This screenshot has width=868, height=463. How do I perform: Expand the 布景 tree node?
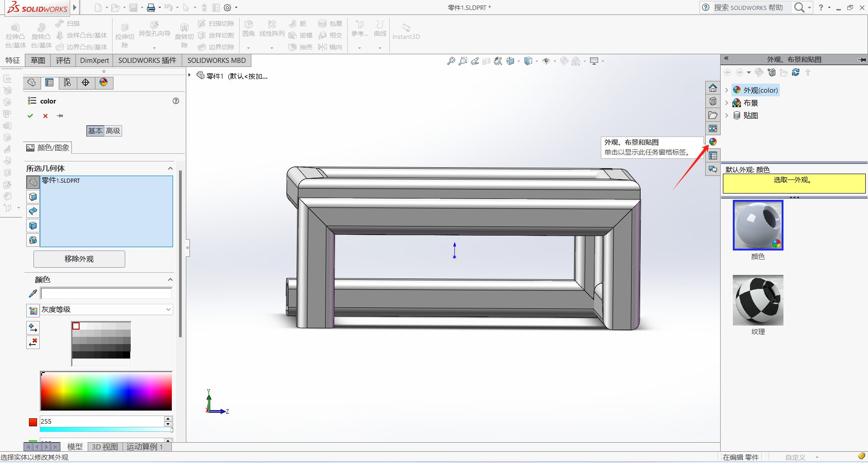tap(727, 103)
